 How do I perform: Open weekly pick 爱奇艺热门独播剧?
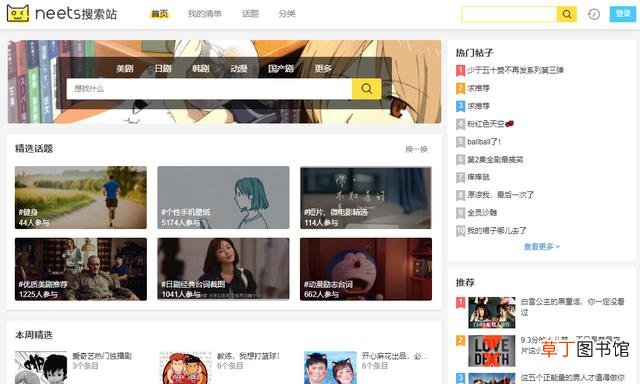(102, 356)
